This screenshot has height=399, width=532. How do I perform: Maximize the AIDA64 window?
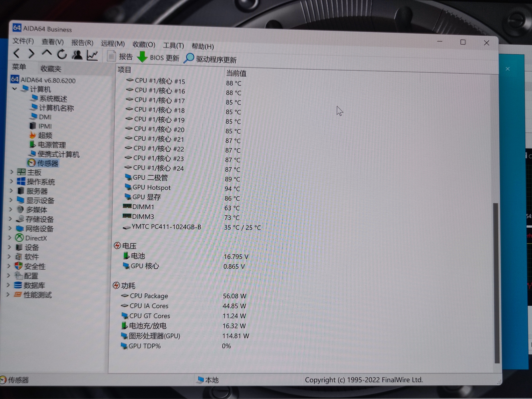(463, 42)
